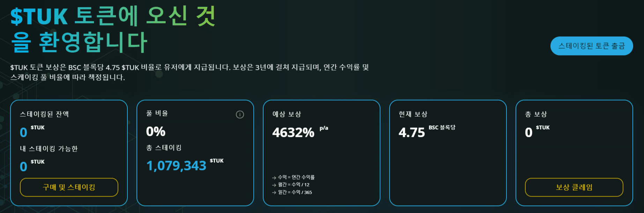This screenshot has width=644, height=213.
Task: Click the $TUK unit label on 스테이킹된 잔액
Action: (38, 128)
